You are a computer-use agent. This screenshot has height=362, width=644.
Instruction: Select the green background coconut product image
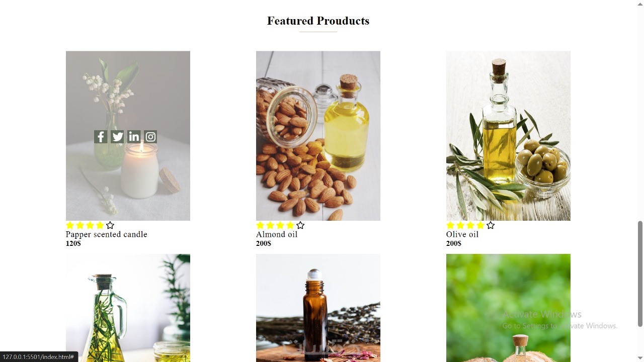pyautogui.click(x=508, y=308)
